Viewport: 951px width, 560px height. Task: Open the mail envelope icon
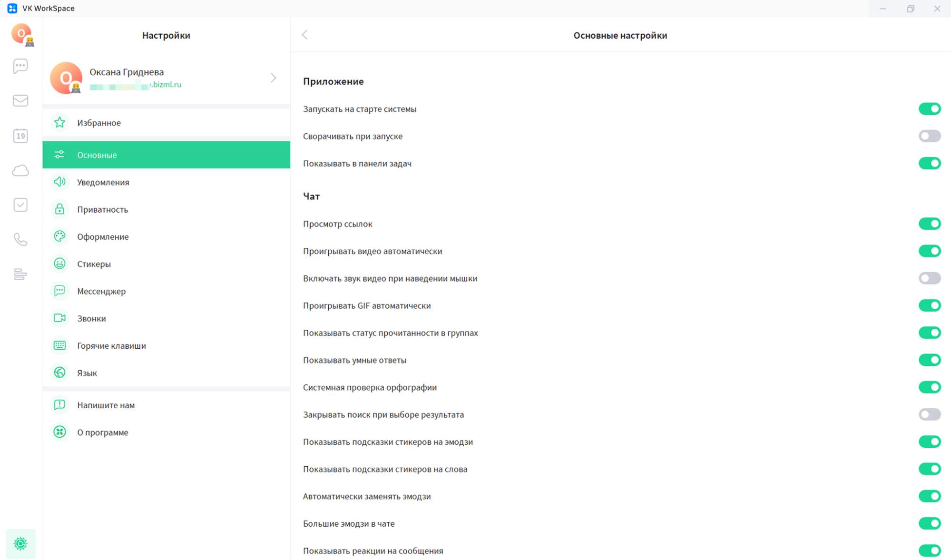(x=20, y=101)
